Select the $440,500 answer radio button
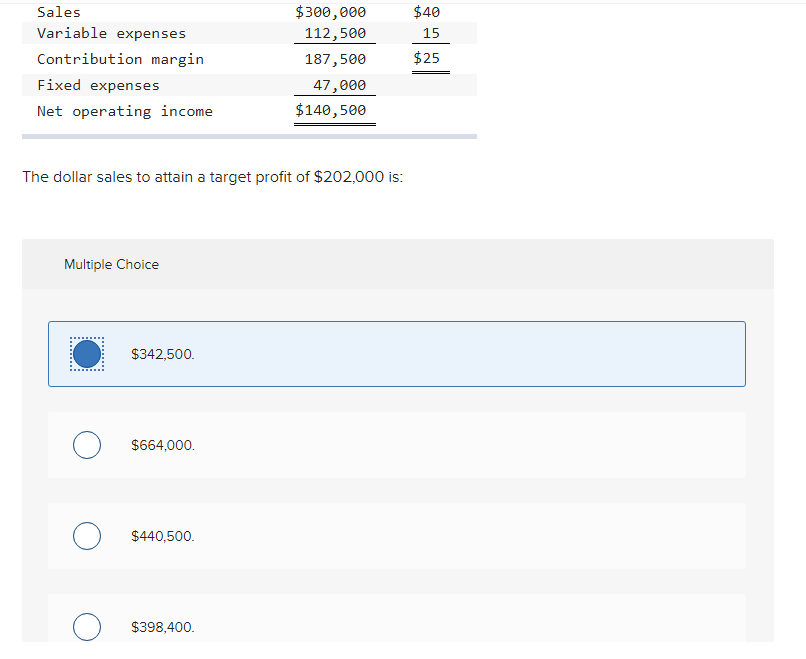Screen dimensions: 806x659 click(86, 535)
